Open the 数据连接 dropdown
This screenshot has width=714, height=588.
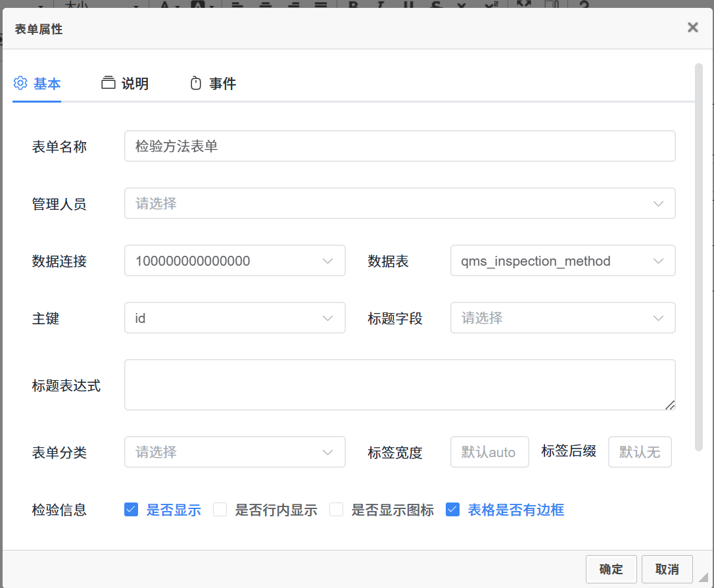tap(235, 261)
